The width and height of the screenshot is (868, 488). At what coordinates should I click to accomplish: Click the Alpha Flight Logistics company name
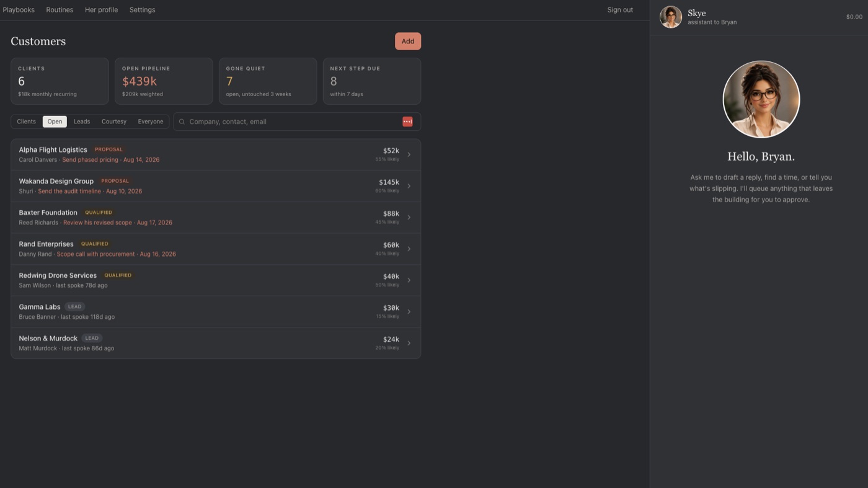(53, 149)
